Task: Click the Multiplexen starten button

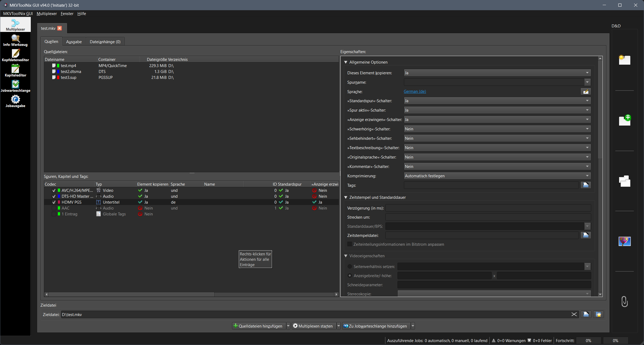Action: tap(314, 326)
